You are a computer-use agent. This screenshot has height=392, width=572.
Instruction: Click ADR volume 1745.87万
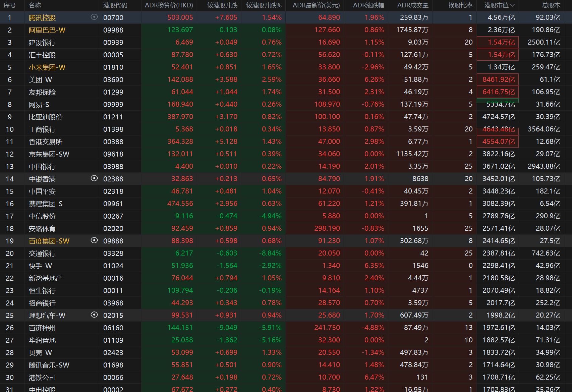(412, 30)
